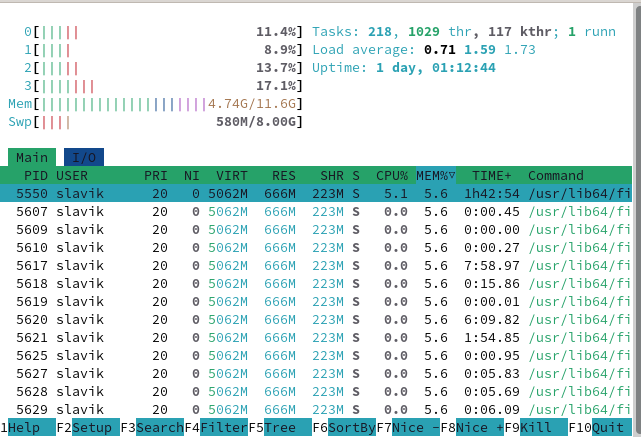Click the TIME+ value 1h42:54

tap(492, 193)
